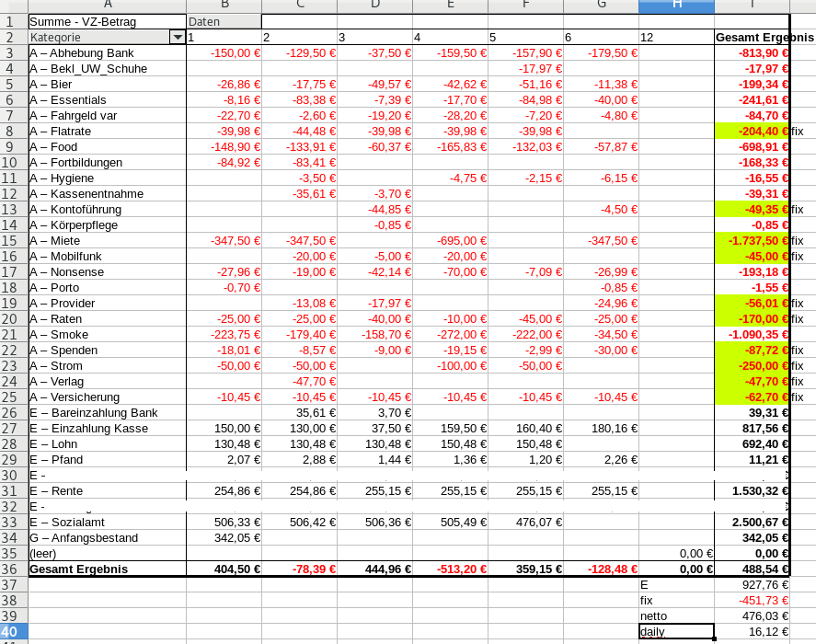Click the E – Sozialamt row label

pos(107,523)
